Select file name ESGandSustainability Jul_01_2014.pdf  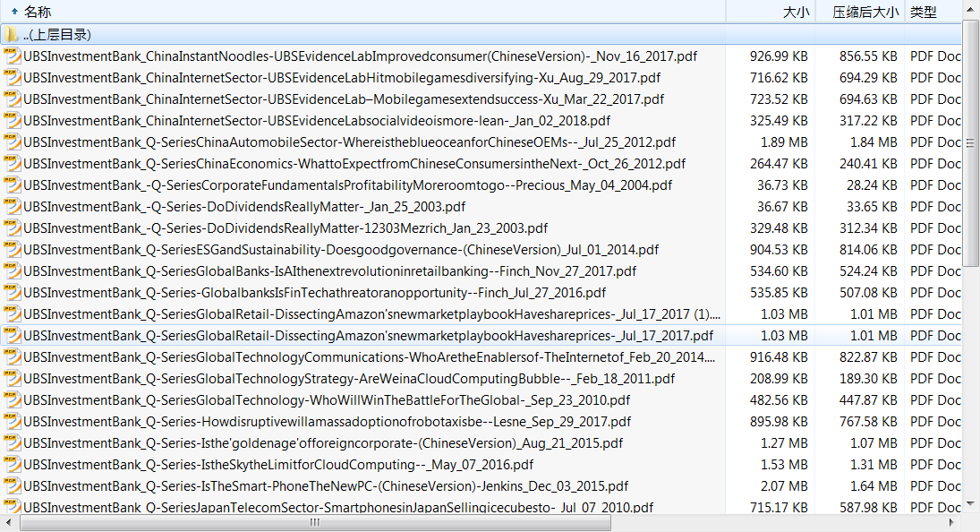[x=341, y=250]
